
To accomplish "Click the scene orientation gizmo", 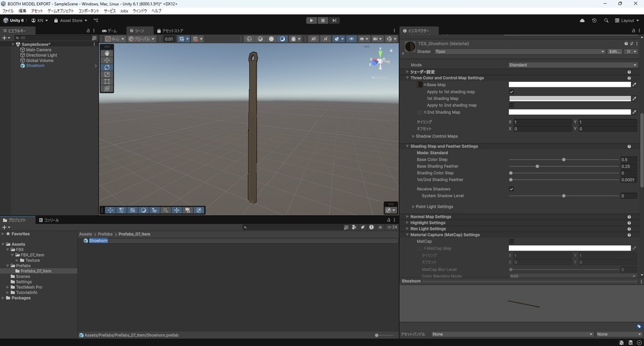I will (380, 61).
